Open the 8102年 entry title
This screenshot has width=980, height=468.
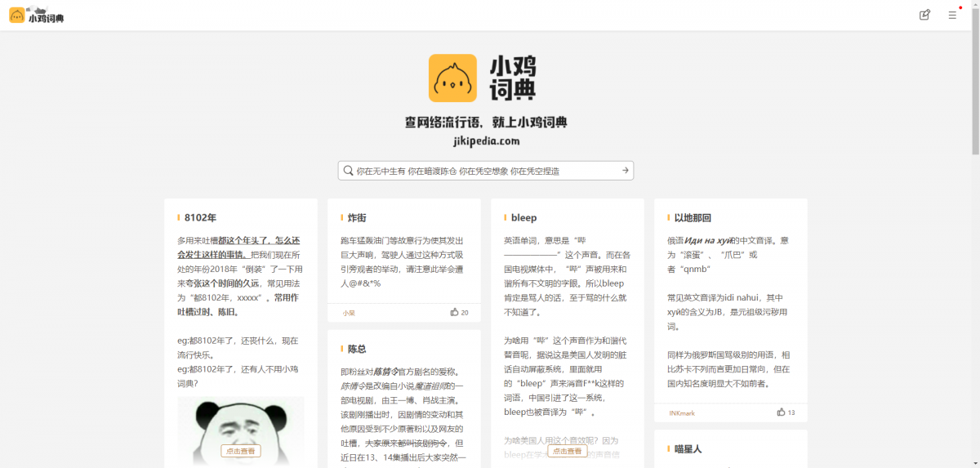tap(200, 218)
